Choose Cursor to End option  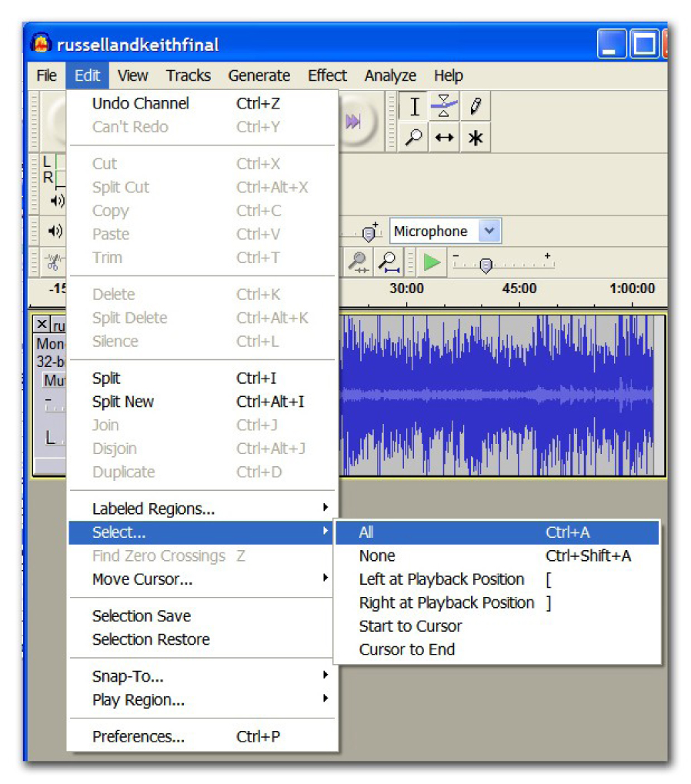tap(406, 649)
